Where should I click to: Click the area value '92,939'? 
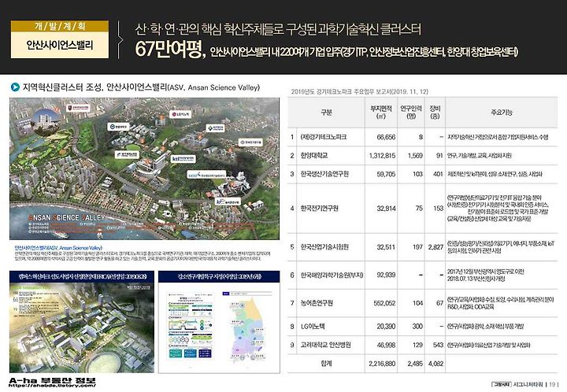(x=386, y=275)
